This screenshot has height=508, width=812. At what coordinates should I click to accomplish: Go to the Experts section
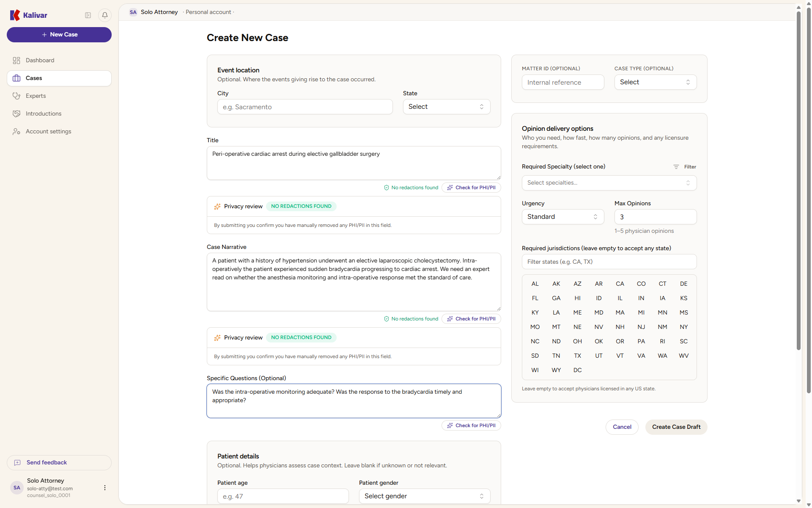(59, 96)
